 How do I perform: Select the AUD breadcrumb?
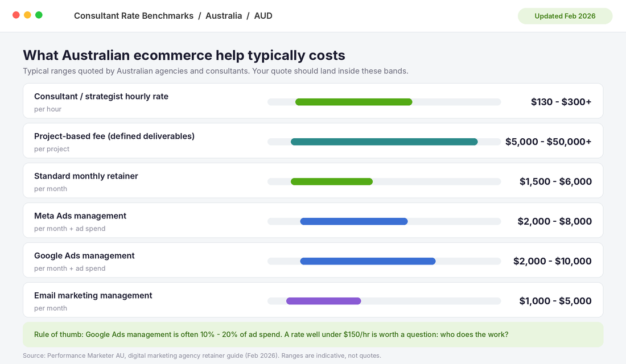click(x=263, y=16)
